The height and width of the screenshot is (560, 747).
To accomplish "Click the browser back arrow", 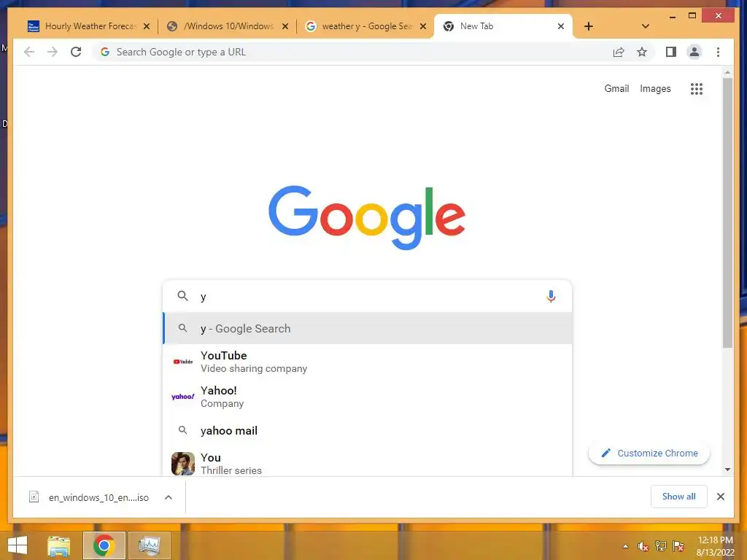I will click(x=29, y=52).
